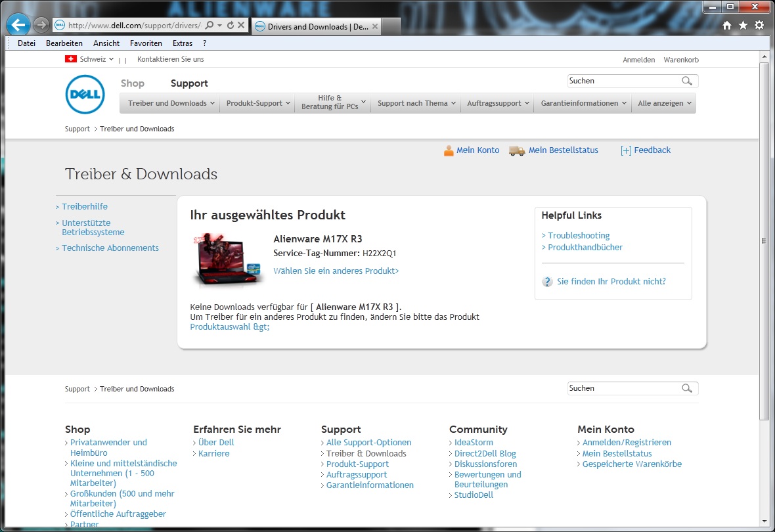Close the Drivers and Downloads tab

coord(375,26)
